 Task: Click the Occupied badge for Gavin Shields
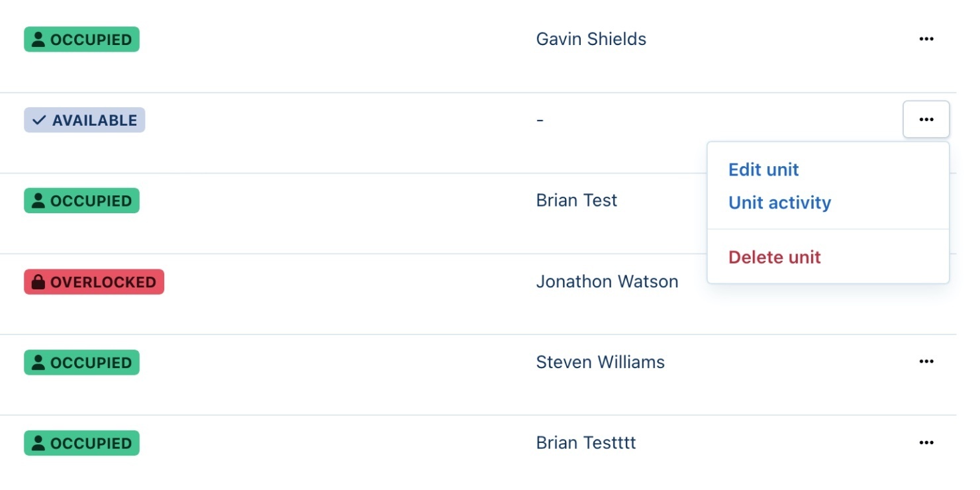point(81,39)
